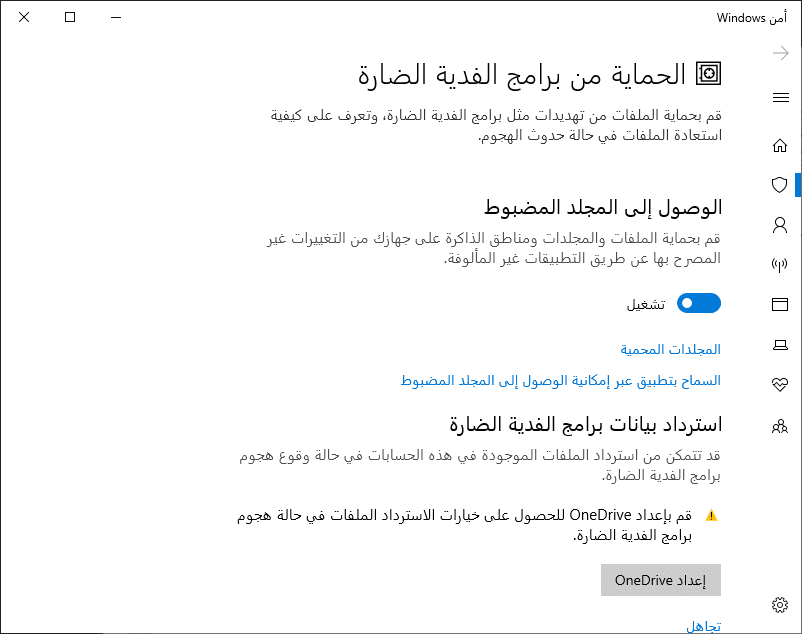Screen dimensions: 802x634
Task: Open Settings gear icon in sidebar
Action: coord(779,605)
